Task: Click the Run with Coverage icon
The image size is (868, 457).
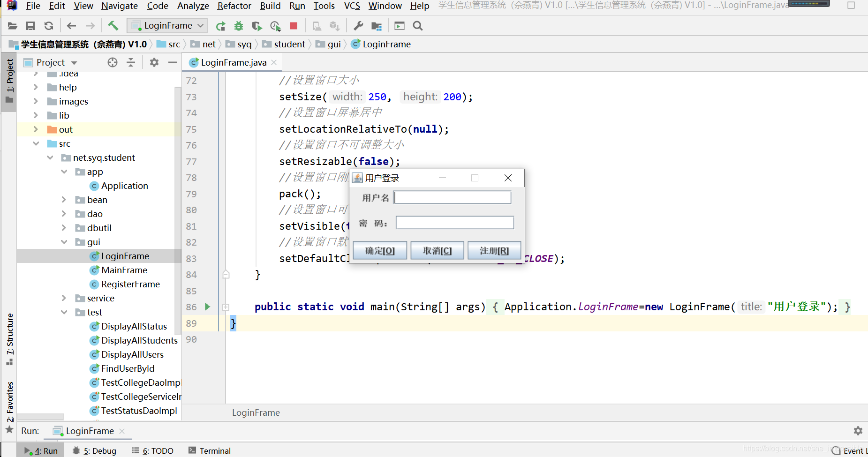Action: 257,26
